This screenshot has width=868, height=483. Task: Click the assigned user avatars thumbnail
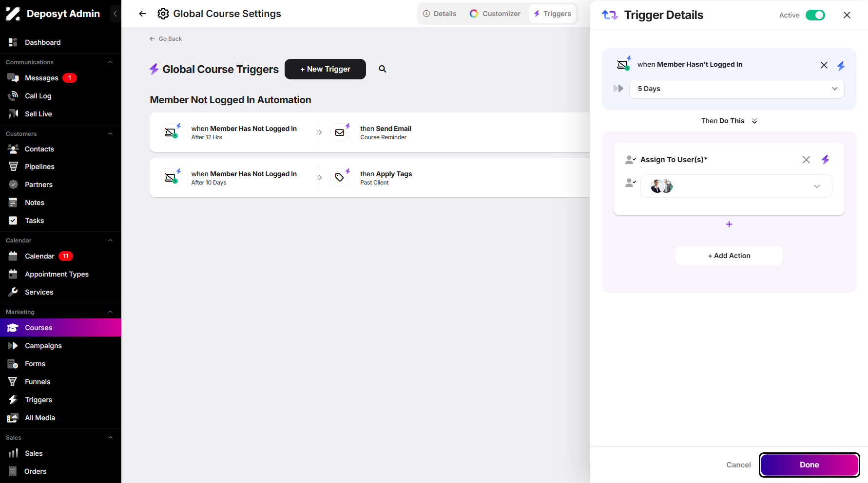coord(662,186)
